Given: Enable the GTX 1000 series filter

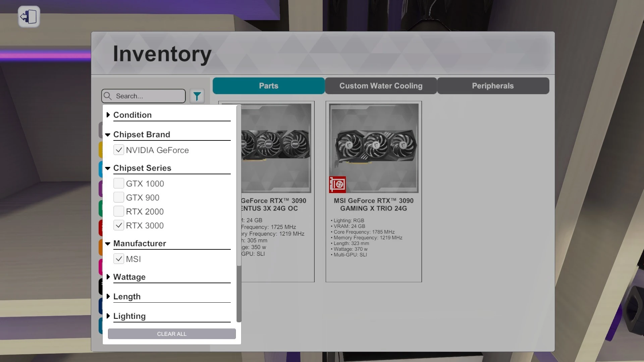Looking at the screenshot, I should coord(119,183).
